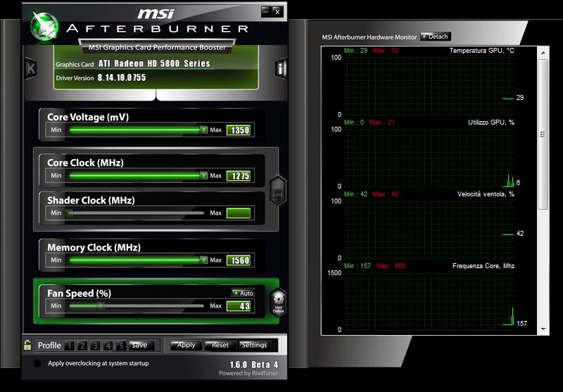Click the hardware monitor scrollbar thumb

(543, 134)
